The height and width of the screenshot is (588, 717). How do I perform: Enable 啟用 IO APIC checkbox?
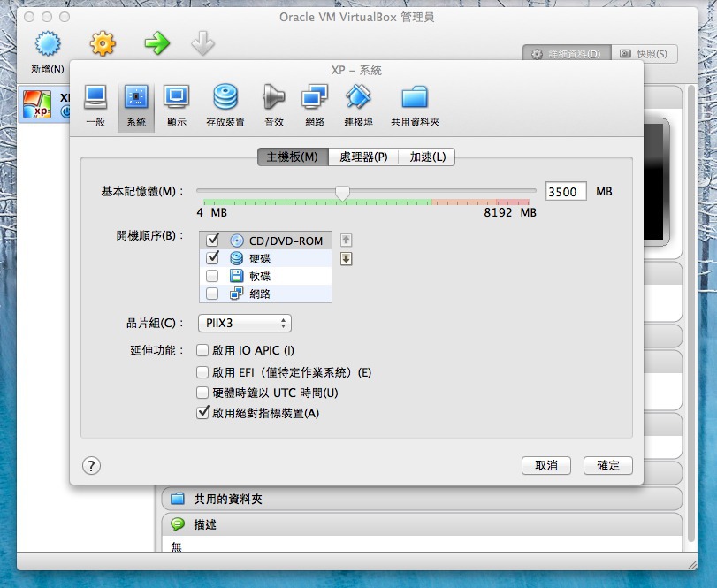[202, 350]
